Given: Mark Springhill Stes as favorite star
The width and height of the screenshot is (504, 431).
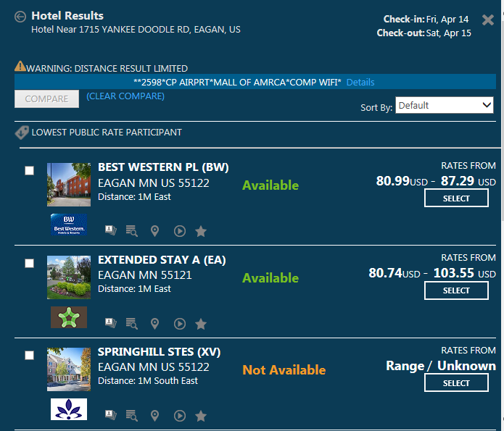Looking at the screenshot, I should (x=201, y=416).
